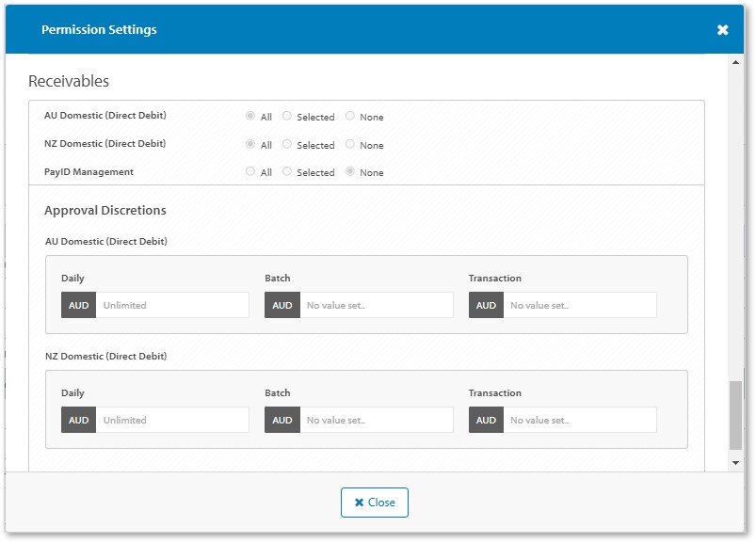Image resolution: width=756 pixels, height=543 pixels.
Task: Click NZ Domestic Daily limit field
Action: [x=172, y=420]
